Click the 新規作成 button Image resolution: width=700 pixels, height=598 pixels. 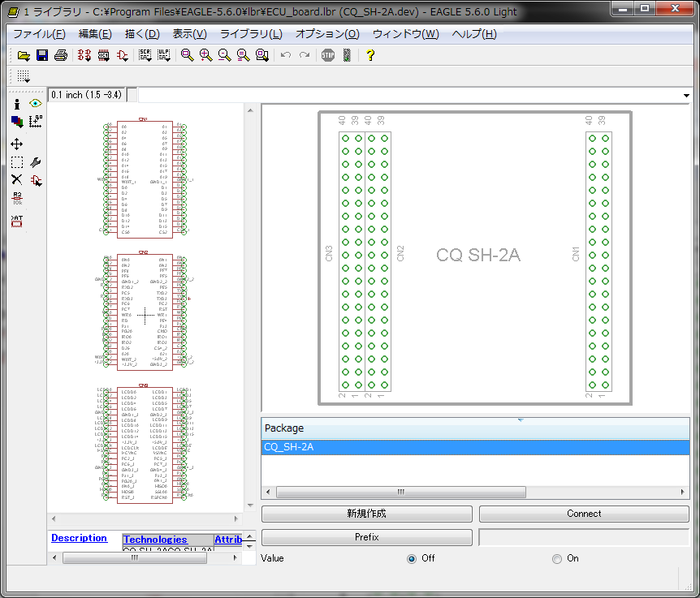(x=366, y=514)
